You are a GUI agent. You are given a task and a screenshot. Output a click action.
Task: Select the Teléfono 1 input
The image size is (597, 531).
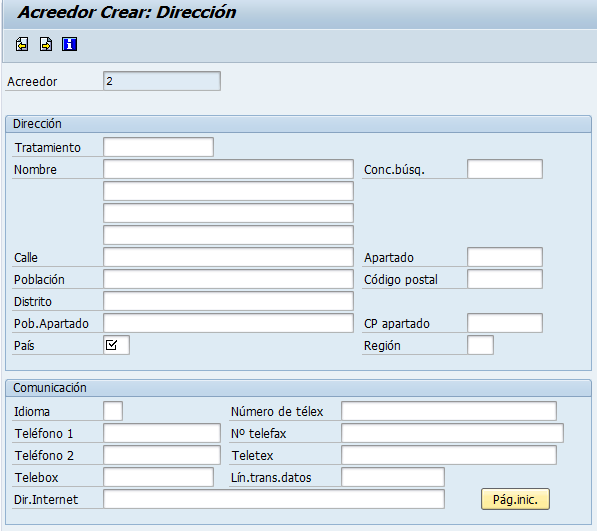(x=162, y=433)
